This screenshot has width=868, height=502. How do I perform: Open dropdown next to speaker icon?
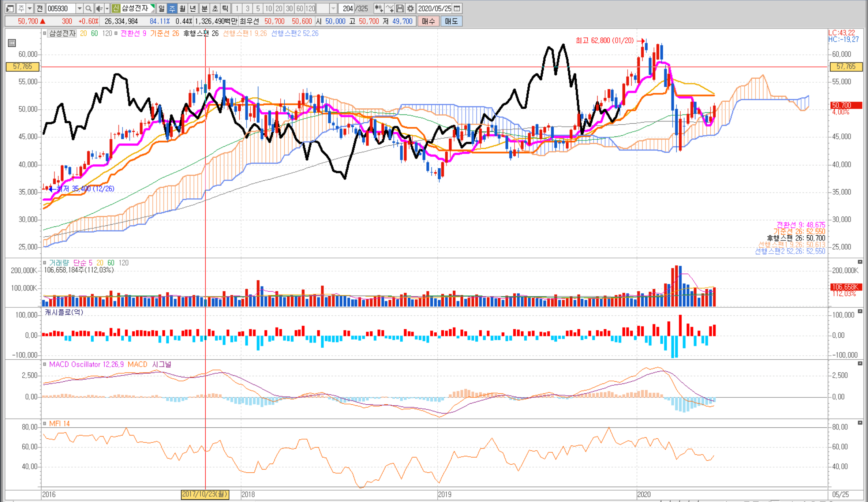click(x=107, y=8)
